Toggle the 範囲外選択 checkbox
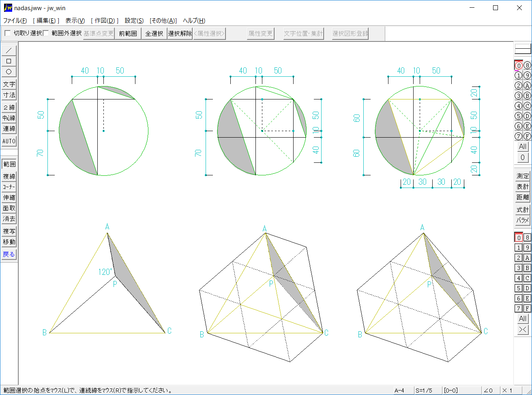532x395 pixels. pyautogui.click(x=46, y=33)
